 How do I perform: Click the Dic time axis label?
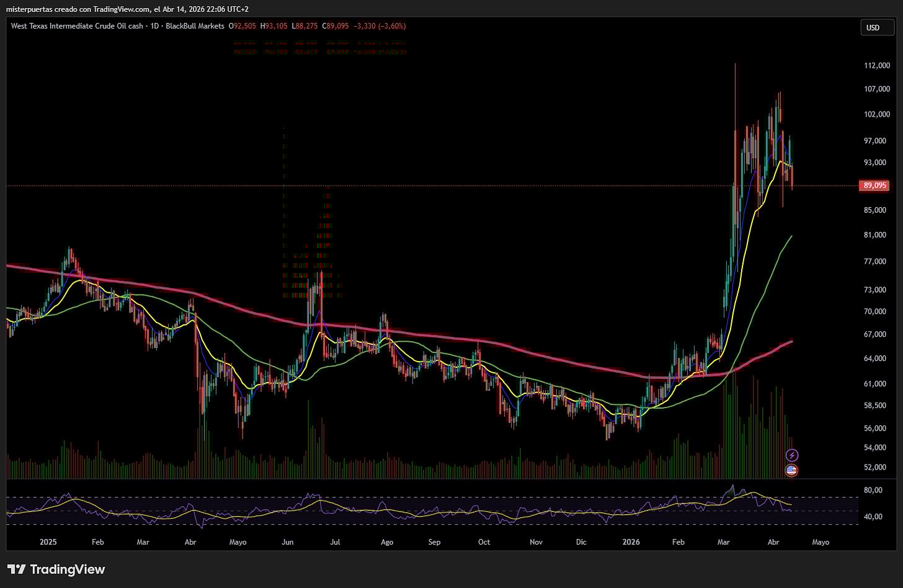[581, 542]
